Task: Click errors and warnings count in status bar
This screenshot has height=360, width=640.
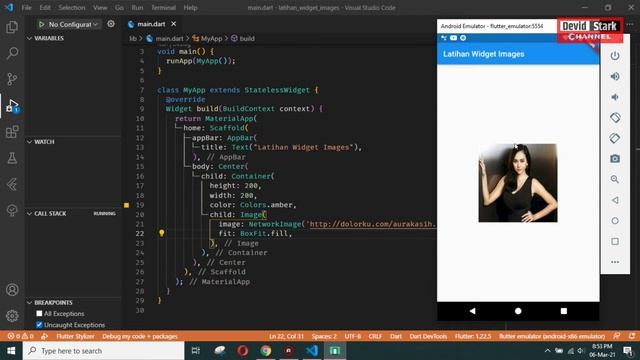Action: pyautogui.click(x=20, y=336)
